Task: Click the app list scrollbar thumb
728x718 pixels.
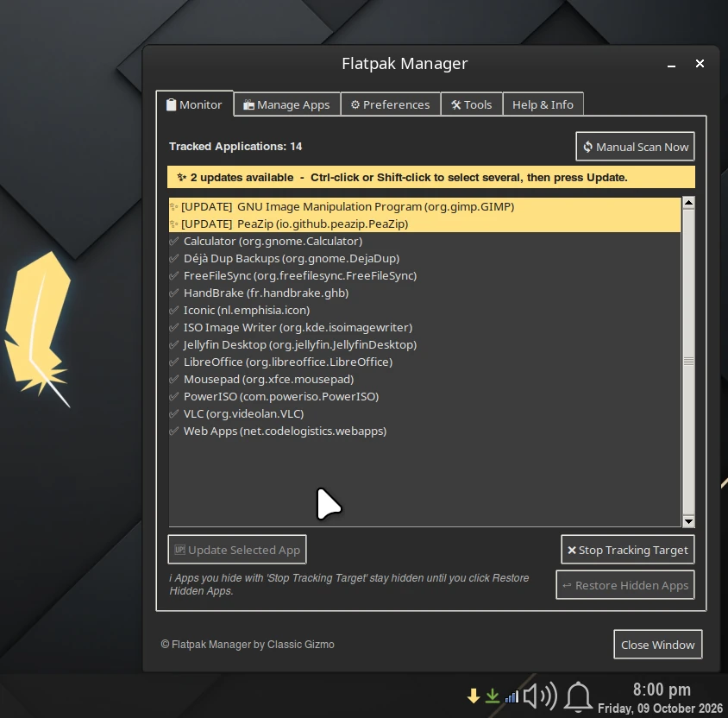Action: (688, 362)
